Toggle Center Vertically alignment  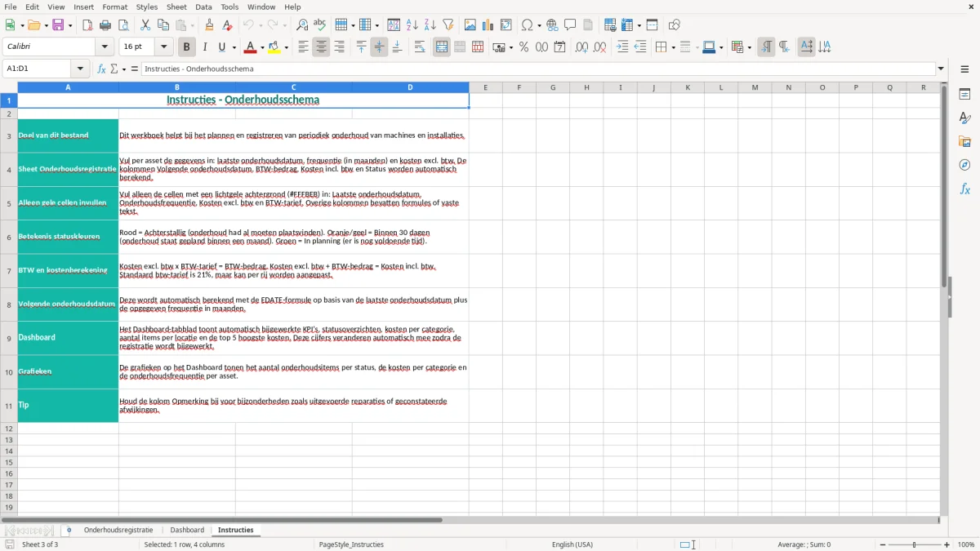pyautogui.click(x=379, y=47)
